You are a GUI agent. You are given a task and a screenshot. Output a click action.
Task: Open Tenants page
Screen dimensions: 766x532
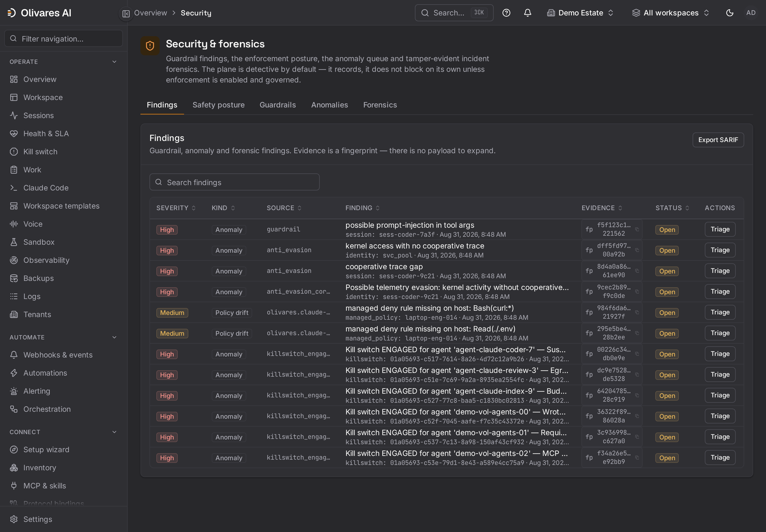pyautogui.click(x=63, y=314)
